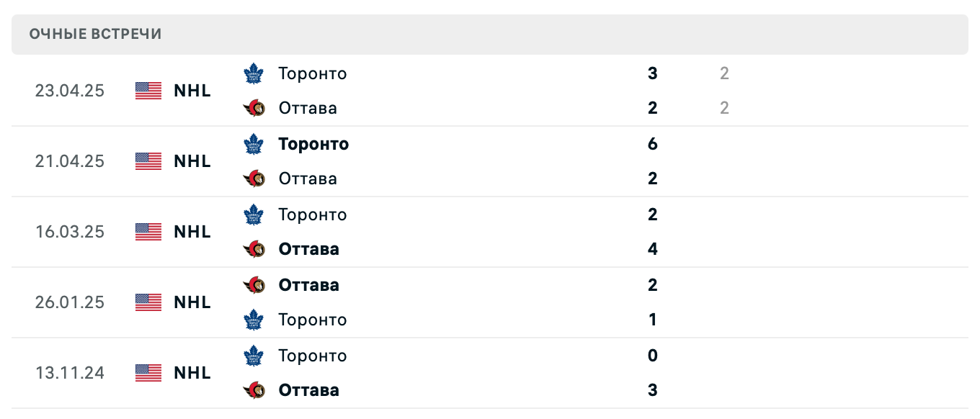Open the NHL league page from the 23.04.25 row
The height and width of the screenshot is (419, 980).
(x=191, y=90)
